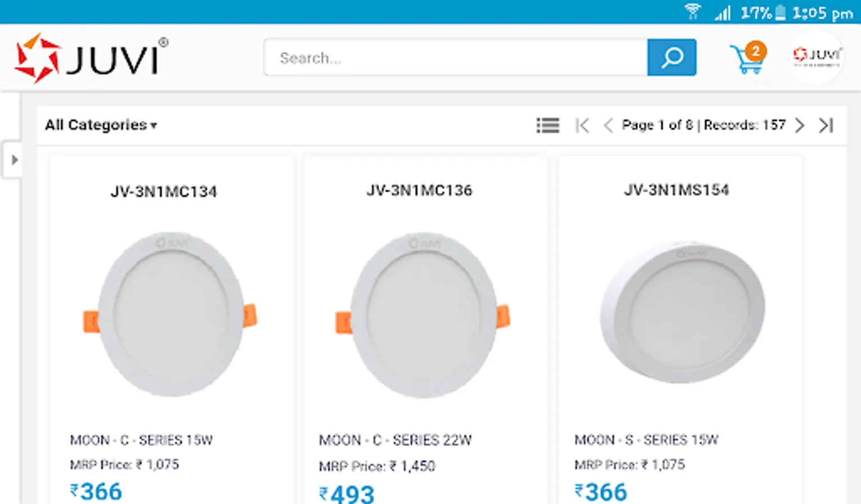Focus the Search input field

click(455, 58)
